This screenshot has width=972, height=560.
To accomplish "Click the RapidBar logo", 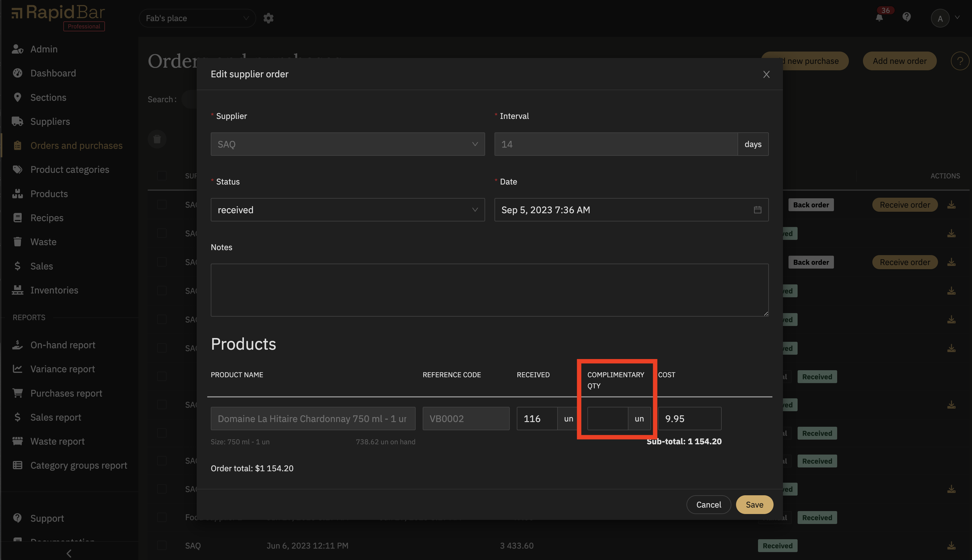I will (x=58, y=13).
